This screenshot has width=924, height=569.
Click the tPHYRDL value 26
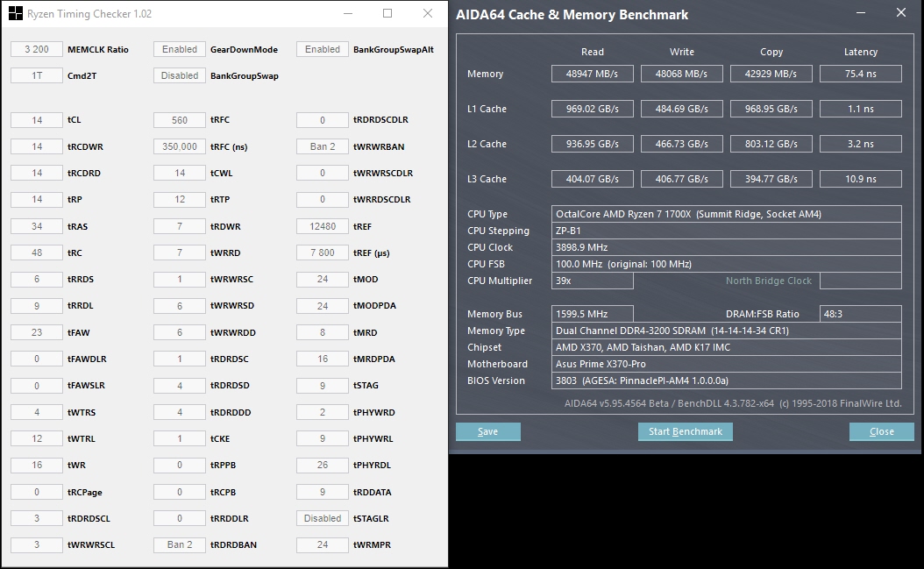point(323,466)
